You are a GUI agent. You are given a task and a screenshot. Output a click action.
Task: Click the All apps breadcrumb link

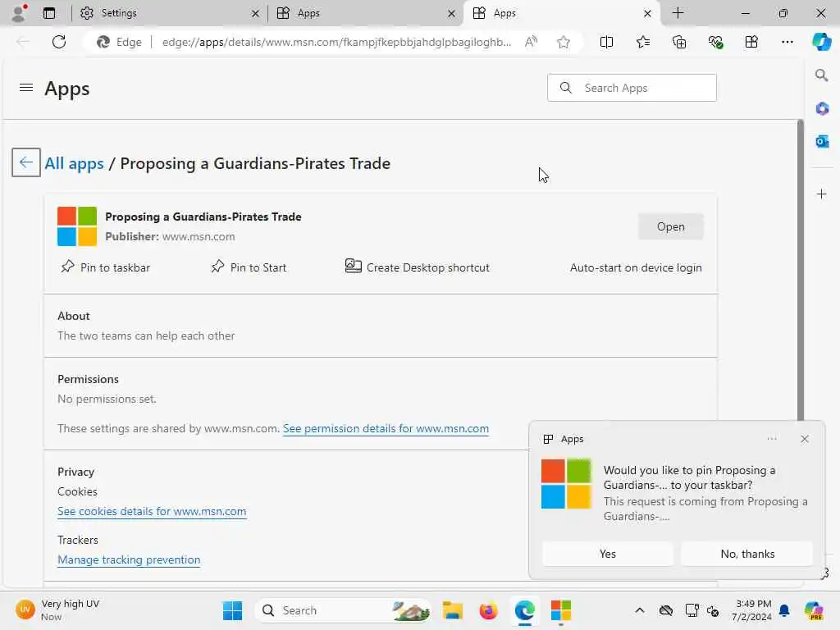(x=74, y=163)
